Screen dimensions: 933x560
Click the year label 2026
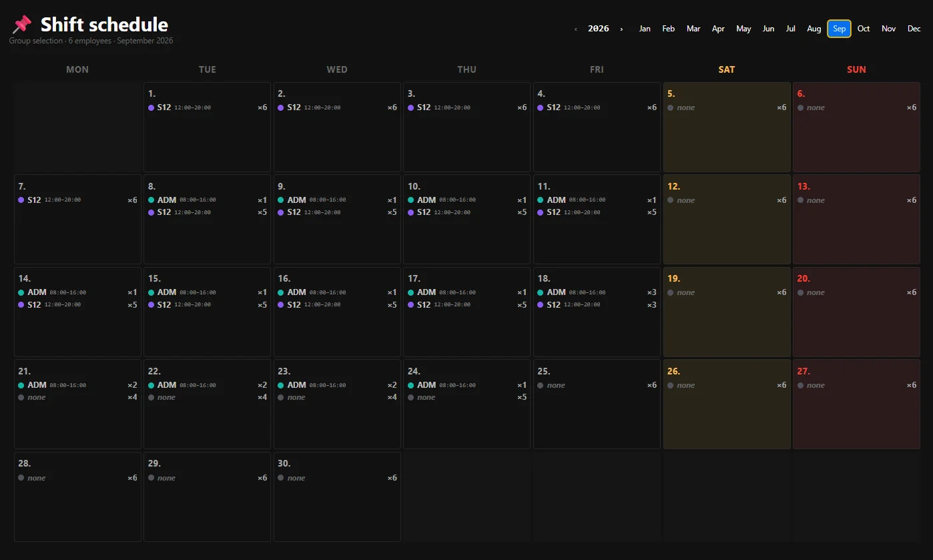click(x=599, y=29)
